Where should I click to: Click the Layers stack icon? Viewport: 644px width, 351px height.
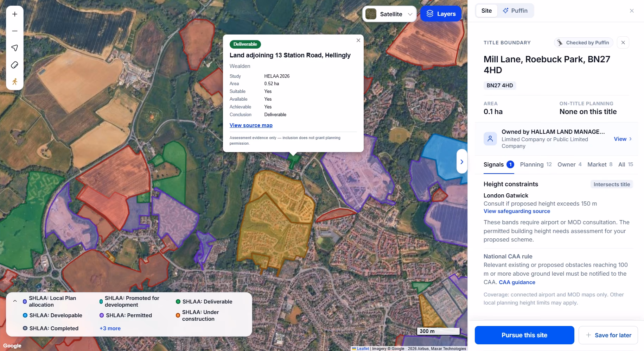click(430, 14)
